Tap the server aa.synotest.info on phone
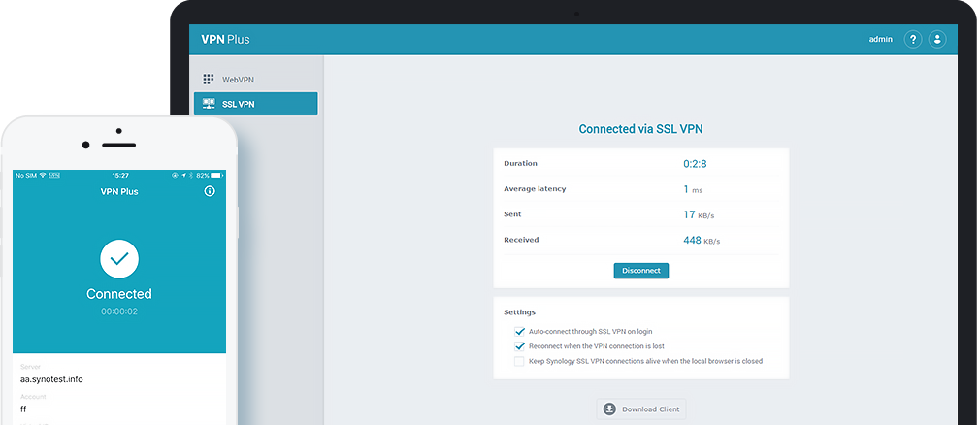 tap(51, 379)
